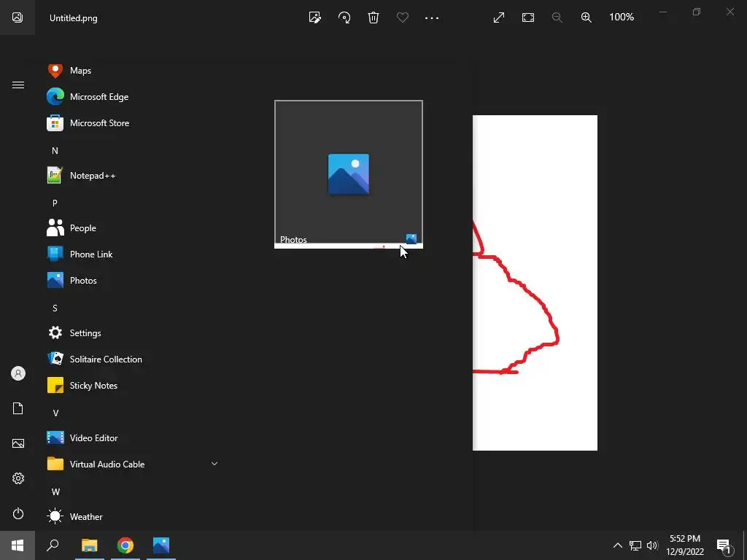Click the Power button in Start sidebar

[18, 513]
